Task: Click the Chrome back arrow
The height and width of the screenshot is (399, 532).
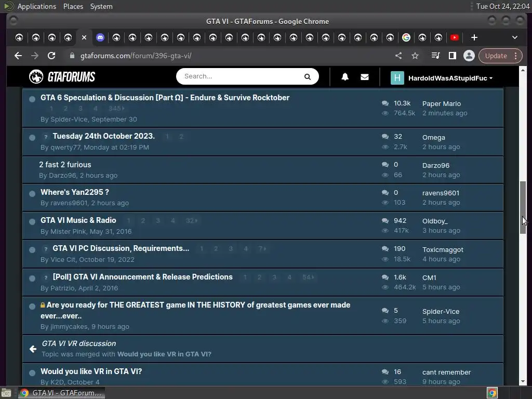Action: pyautogui.click(x=18, y=56)
